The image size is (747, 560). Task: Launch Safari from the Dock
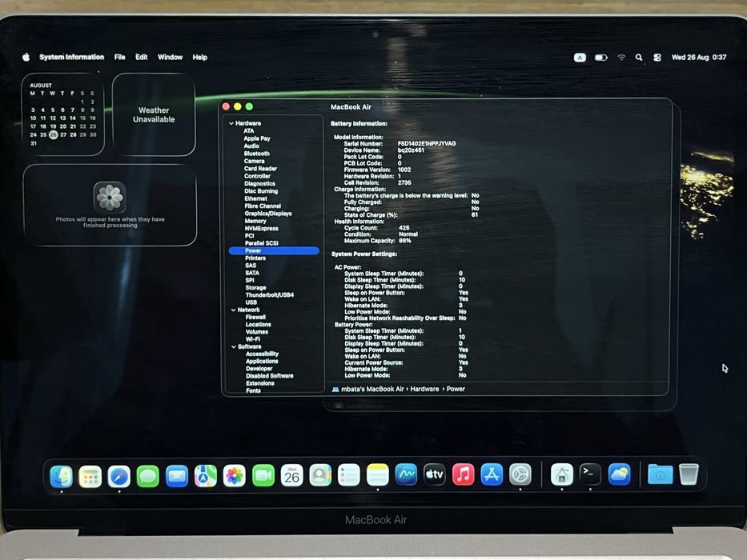119,476
